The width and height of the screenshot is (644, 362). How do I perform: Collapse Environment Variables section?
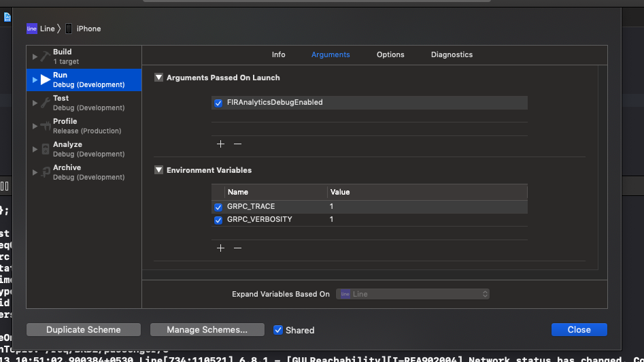tap(158, 169)
